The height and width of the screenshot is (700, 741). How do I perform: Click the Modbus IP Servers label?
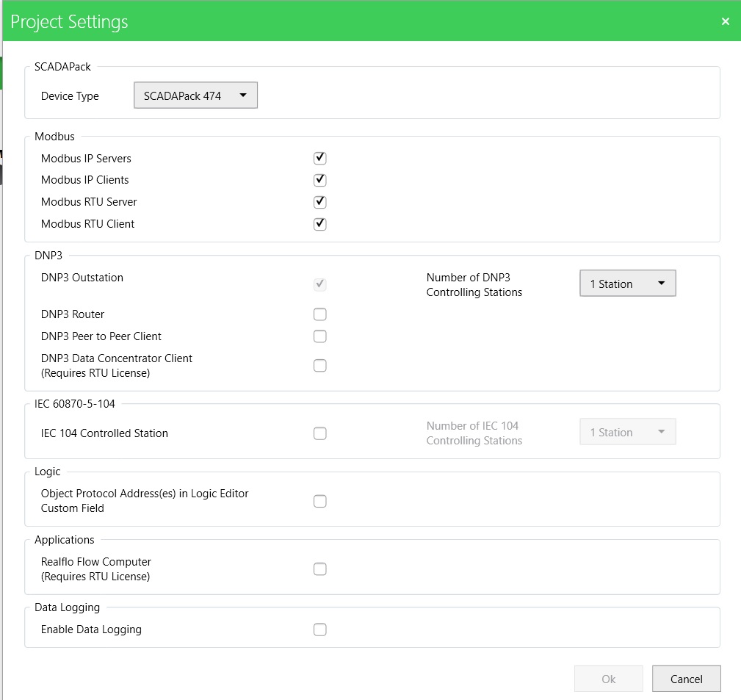point(86,159)
